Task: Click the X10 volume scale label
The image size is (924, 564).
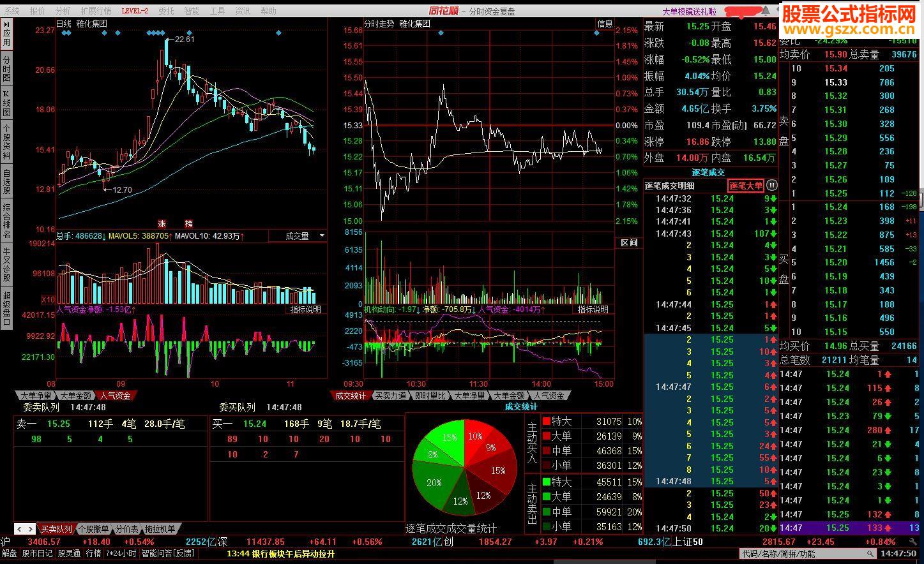Action: [48, 299]
